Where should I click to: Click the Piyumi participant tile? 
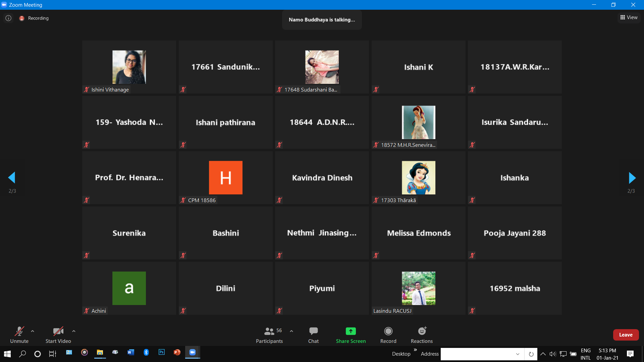pos(322,288)
